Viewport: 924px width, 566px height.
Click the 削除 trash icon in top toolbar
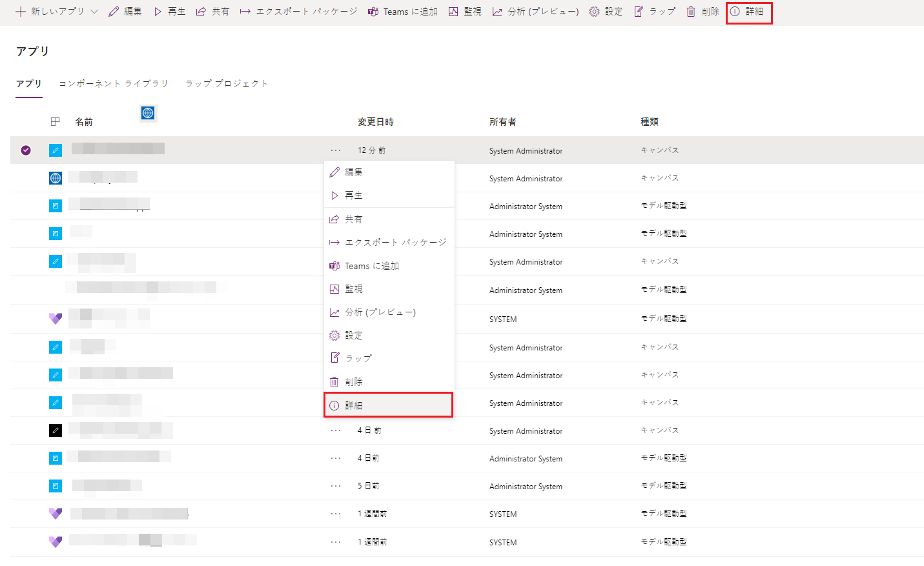pyautogui.click(x=691, y=12)
